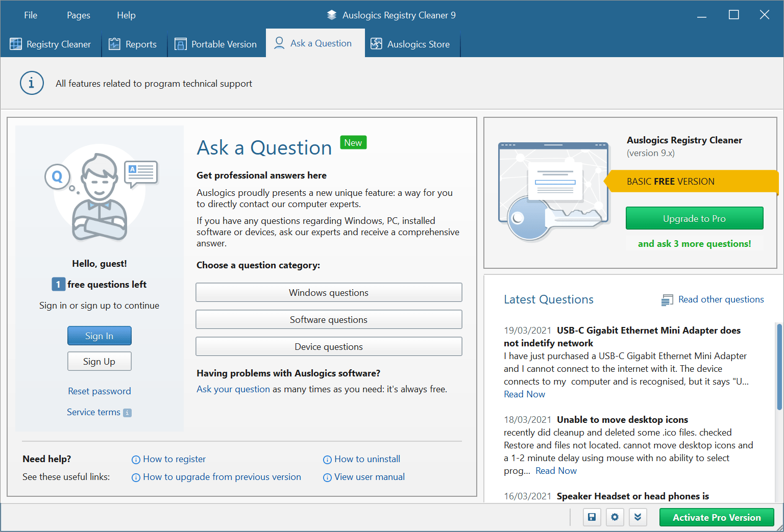784x532 pixels.
Task: Open the File menu
Action: point(31,15)
